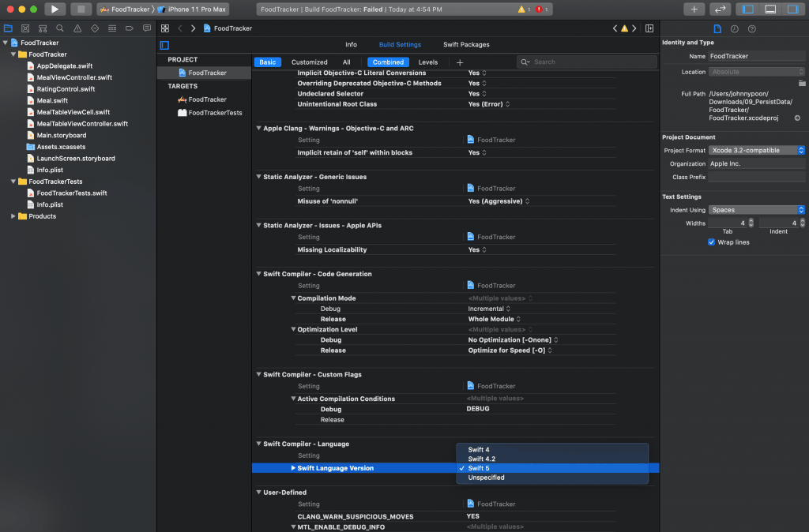Viewport: 809px width, 532px height.
Task: Expand the Products folder
Action: [13, 216]
